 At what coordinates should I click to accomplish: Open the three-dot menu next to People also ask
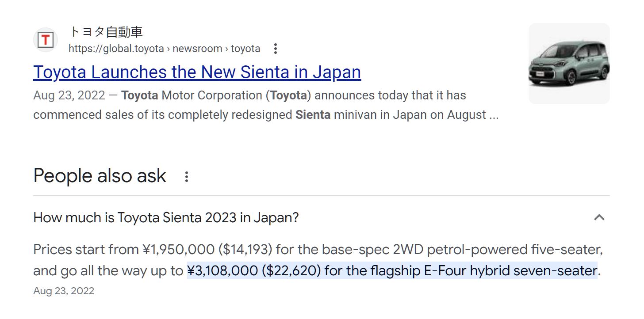click(187, 177)
